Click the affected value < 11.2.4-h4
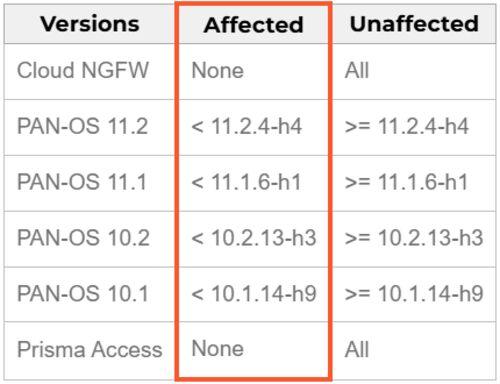 coord(247,126)
